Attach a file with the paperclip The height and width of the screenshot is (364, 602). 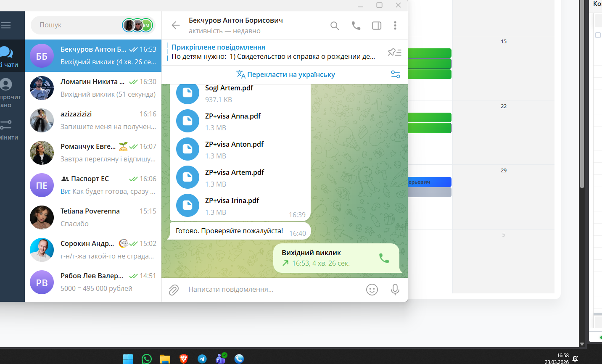(174, 290)
